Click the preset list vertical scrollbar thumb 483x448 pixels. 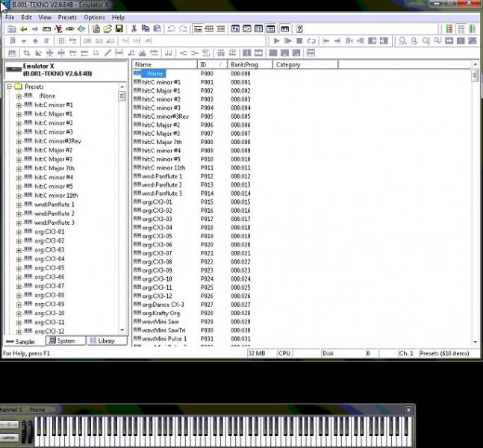click(475, 75)
